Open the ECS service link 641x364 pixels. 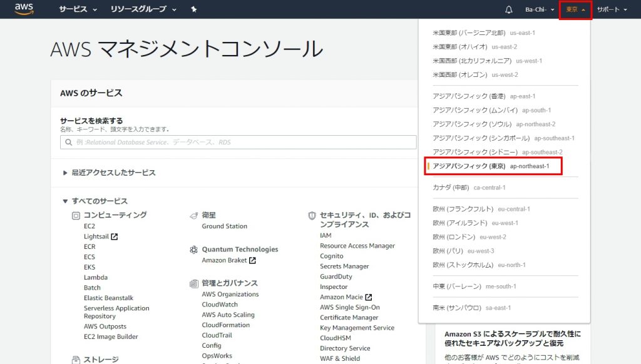point(90,257)
